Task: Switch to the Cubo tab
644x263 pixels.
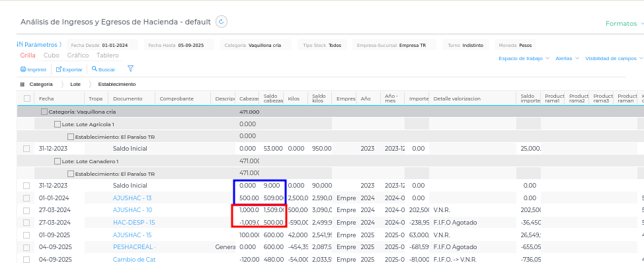Action: point(52,56)
